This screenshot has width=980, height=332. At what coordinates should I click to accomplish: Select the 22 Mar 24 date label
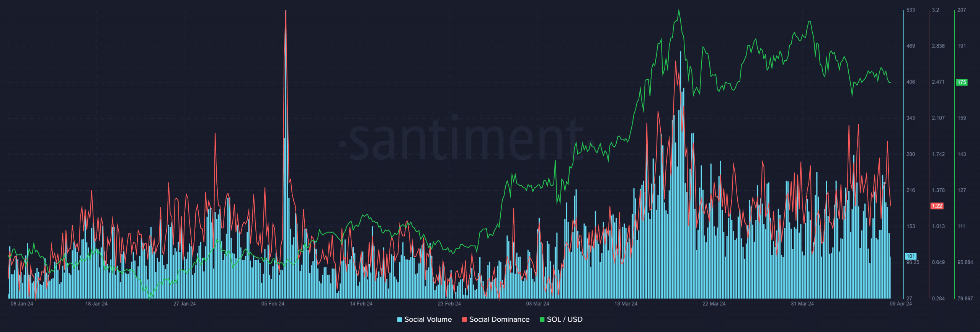(x=714, y=304)
